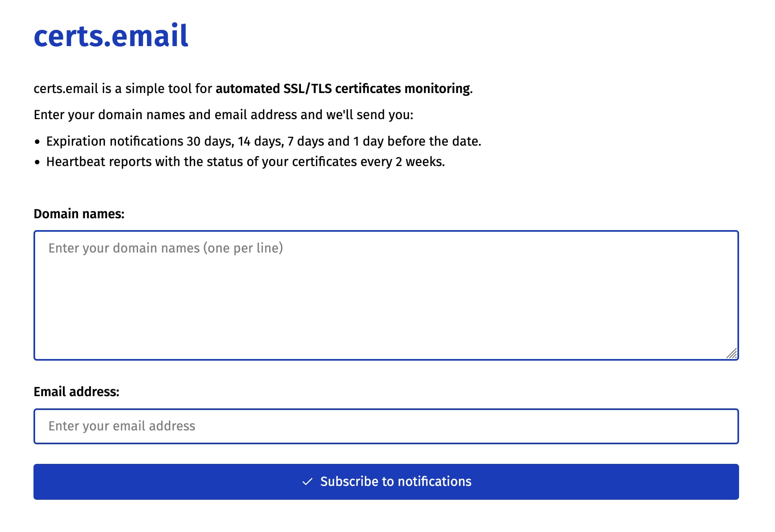
Task: Click the "Domain names:" field label
Action: pos(79,214)
